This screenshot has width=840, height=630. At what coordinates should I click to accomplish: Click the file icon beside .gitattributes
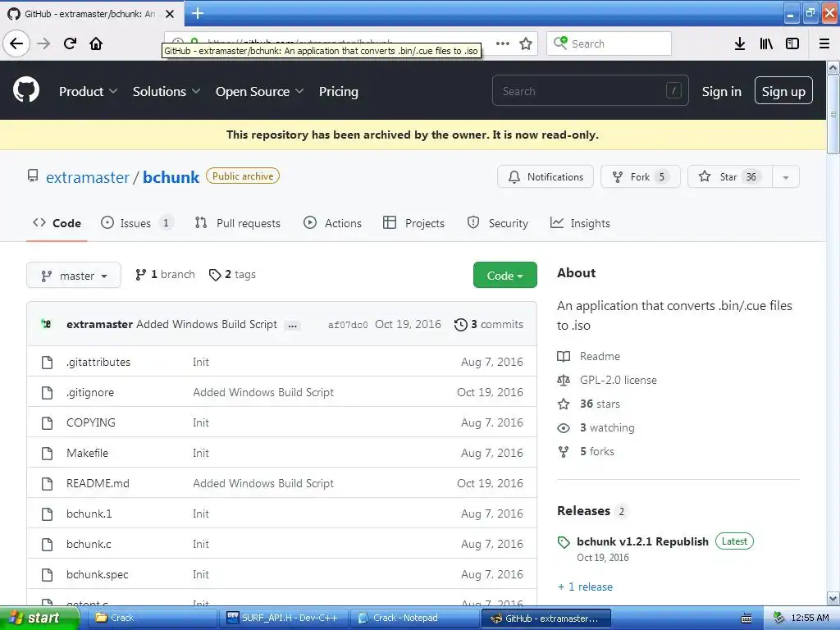(x=47, y=362)
